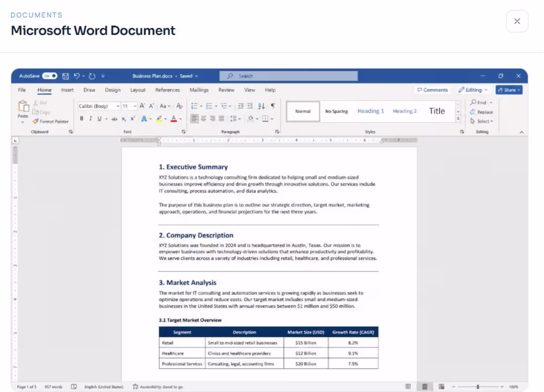Click the proofing book icon in status bar
The image size is (544, 392).
point(74,387)
